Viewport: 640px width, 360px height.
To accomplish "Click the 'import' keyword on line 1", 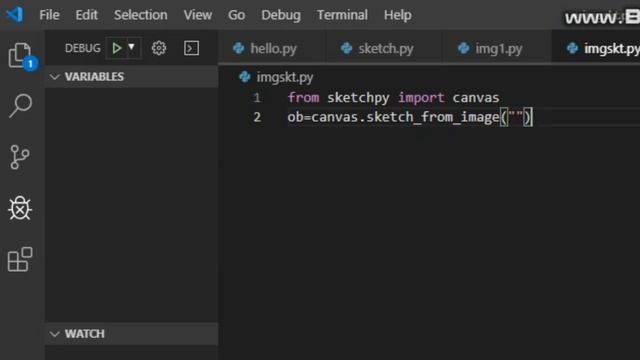I will [421, 98].
